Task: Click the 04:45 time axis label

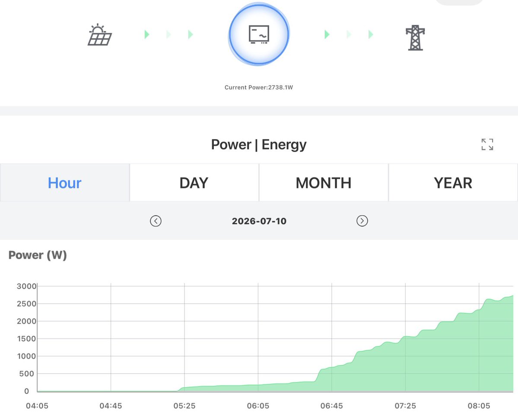Action: coord(111,406)
